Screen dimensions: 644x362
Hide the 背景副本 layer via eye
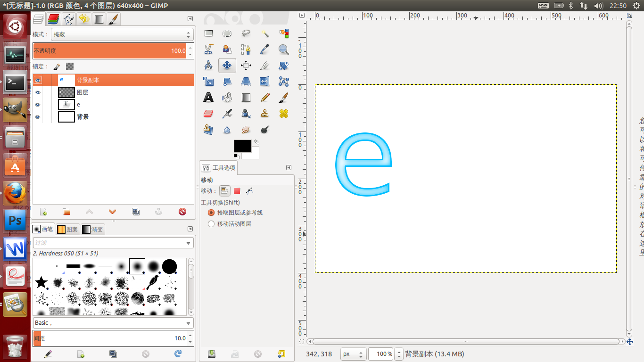coord(38,80)
